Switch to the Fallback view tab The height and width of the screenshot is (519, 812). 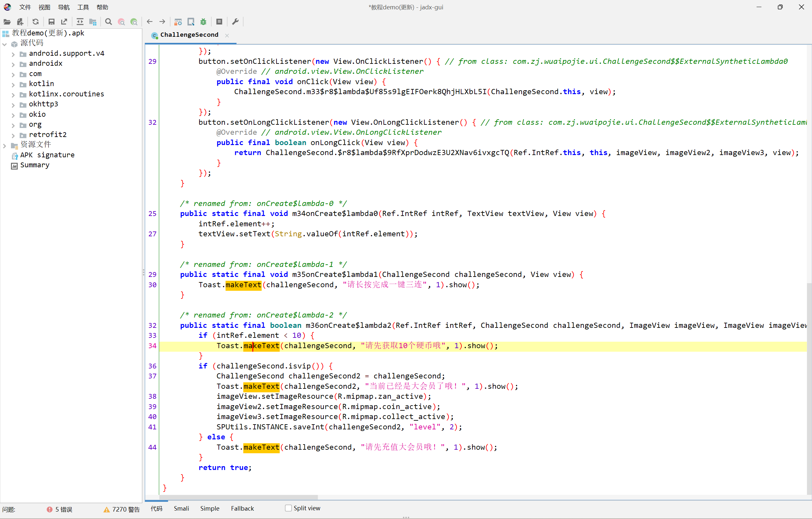pos(242,508)
